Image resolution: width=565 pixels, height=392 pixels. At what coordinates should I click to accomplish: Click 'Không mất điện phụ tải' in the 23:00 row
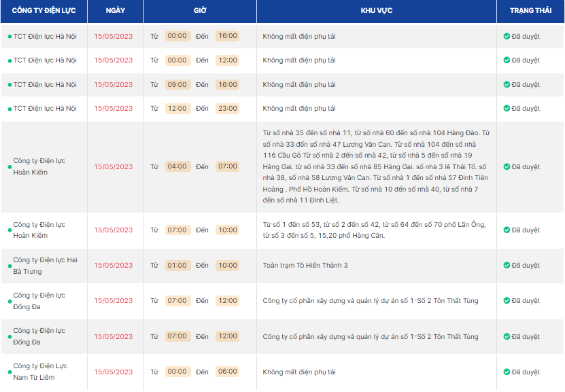(299, 108)
